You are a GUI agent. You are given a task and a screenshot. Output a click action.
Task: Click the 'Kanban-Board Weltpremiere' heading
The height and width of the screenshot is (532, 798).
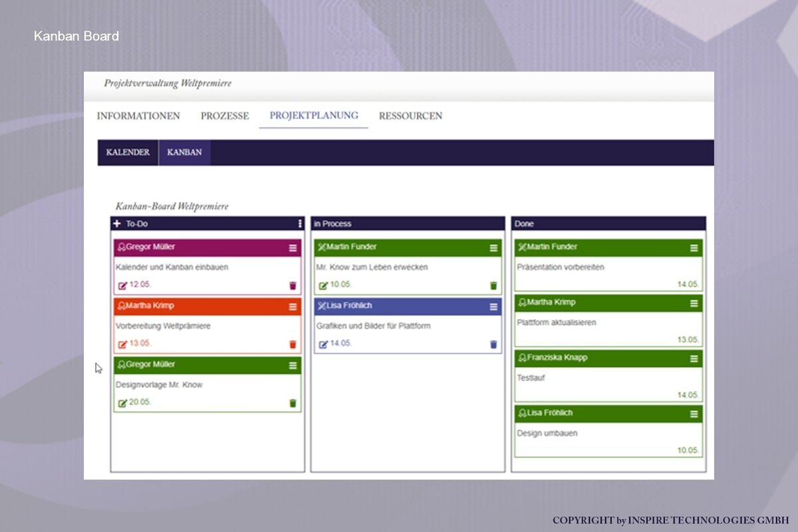click(172, 207)
